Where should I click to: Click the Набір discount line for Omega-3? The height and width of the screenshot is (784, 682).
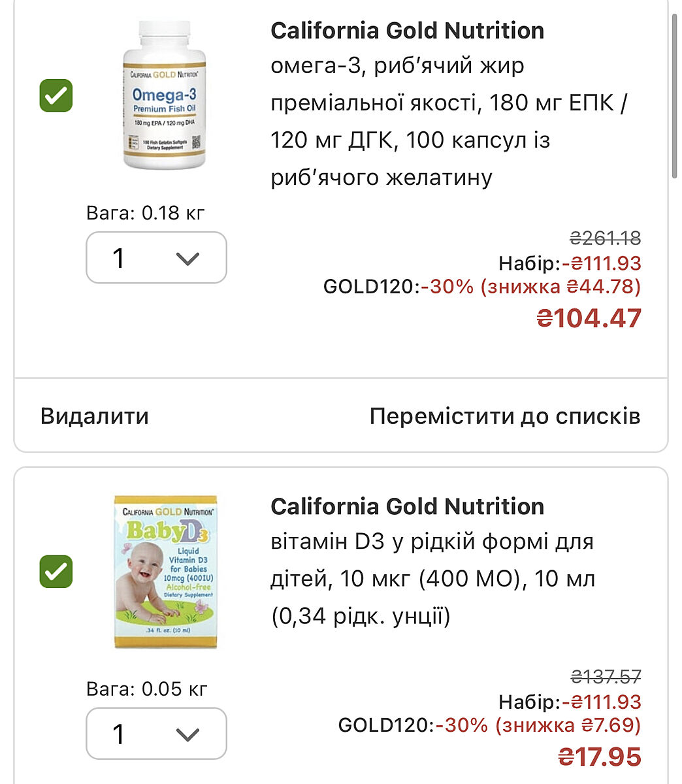[x=570, y=263]
